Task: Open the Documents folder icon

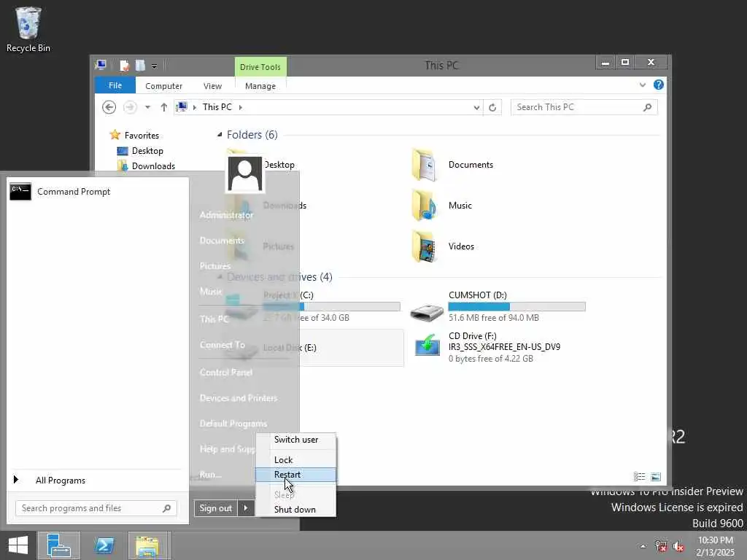Action: click(x=424, y=165)
